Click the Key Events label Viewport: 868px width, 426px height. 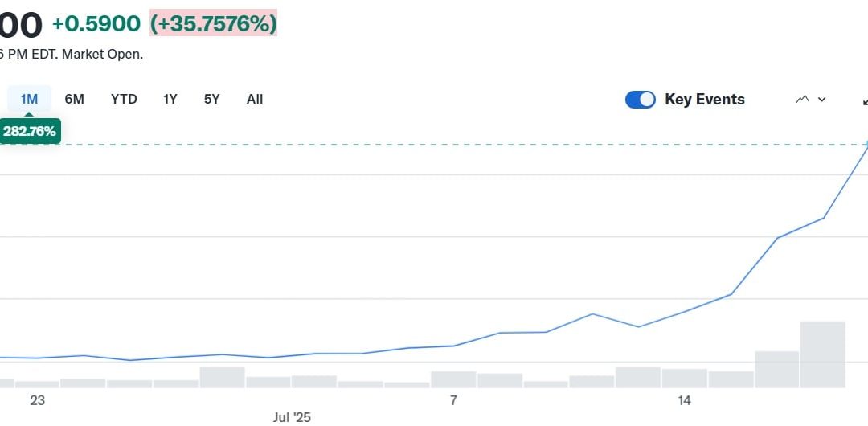(704, 100)
